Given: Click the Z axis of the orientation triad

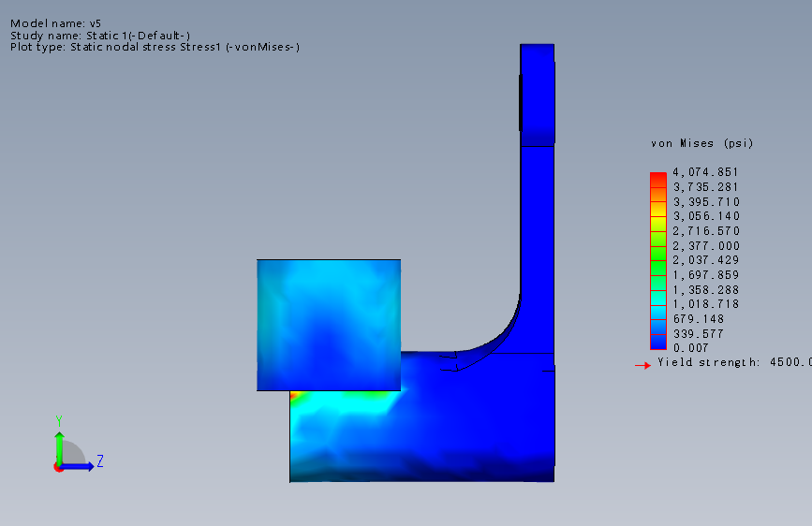Looking at the screenshot, I should [x=78, y=466].
